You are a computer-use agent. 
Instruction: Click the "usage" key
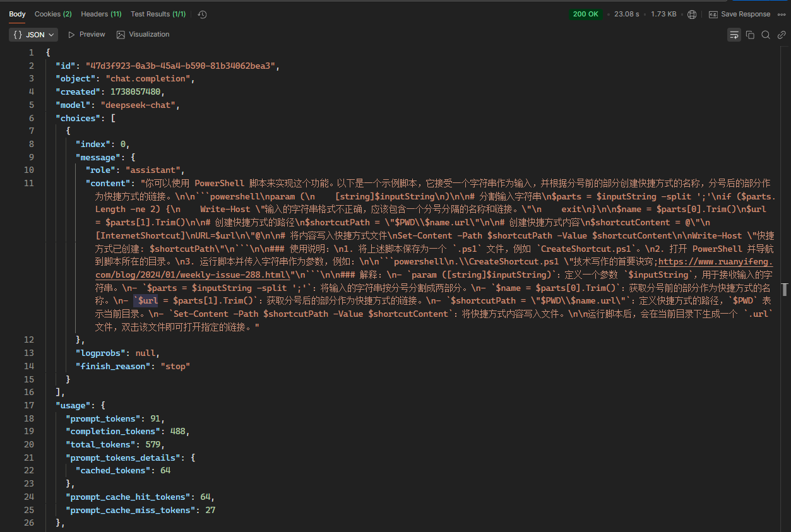[73, 405]
